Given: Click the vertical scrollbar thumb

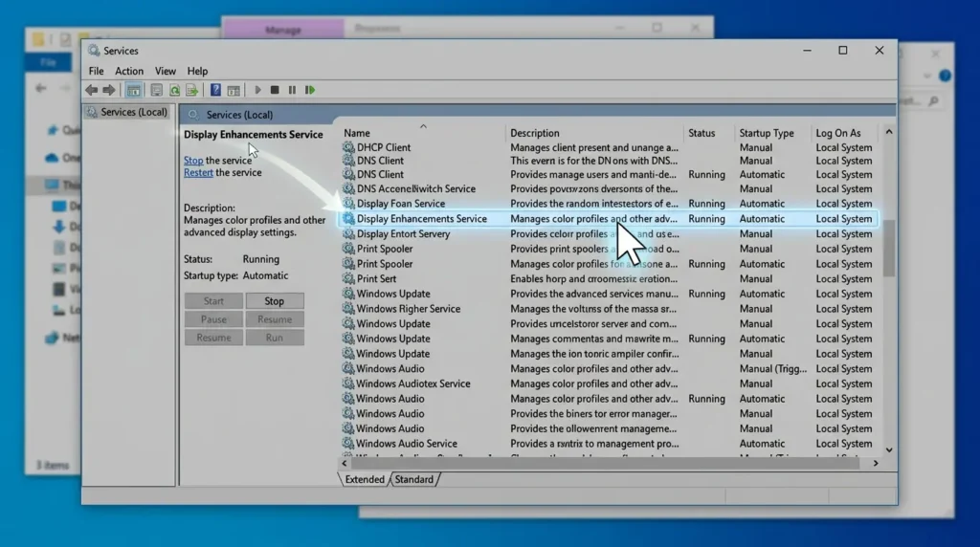Looking at the screenshot, I should click(889, 248).
